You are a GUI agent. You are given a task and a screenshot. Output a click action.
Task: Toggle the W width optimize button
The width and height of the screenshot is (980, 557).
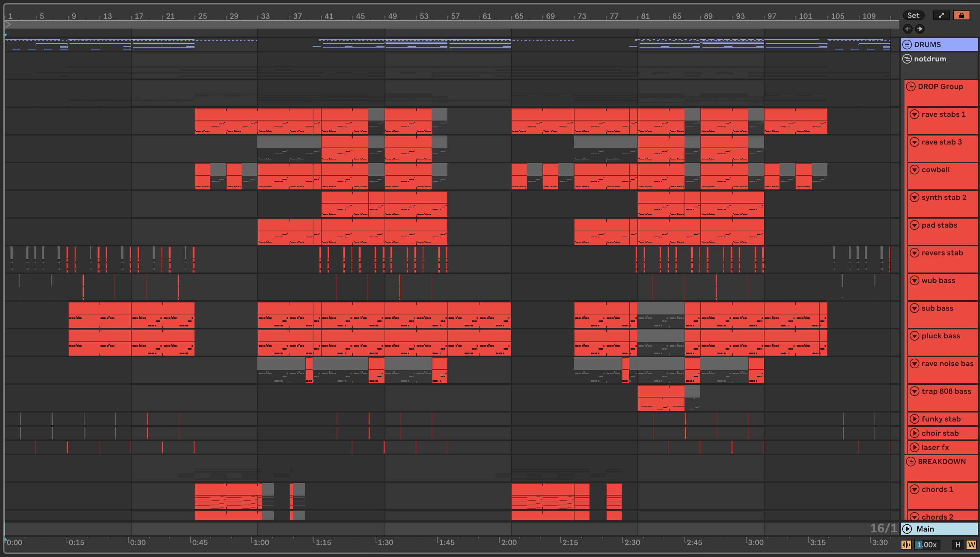click(971, 545)
